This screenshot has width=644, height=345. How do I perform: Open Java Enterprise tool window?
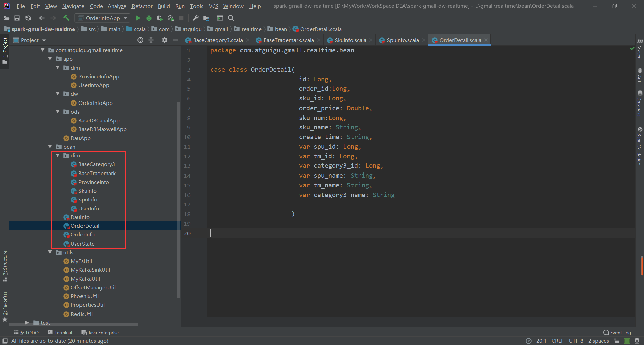tap(100, 332)
